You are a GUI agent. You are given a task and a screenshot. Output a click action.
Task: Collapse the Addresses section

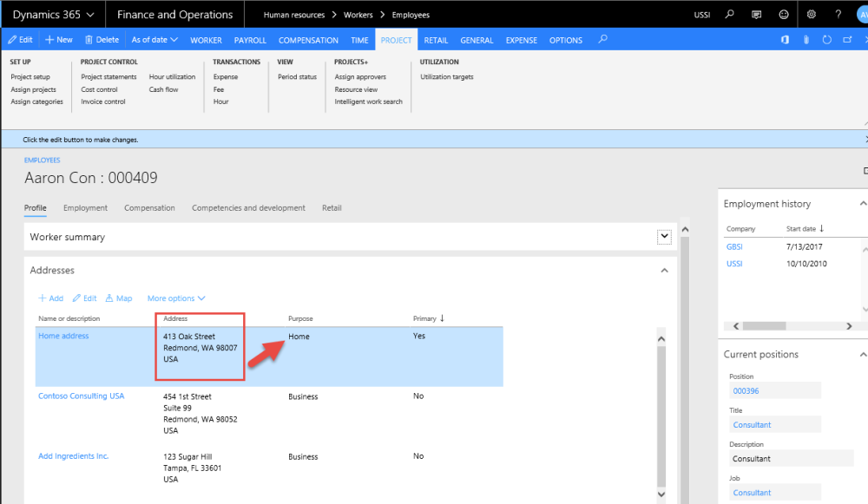pyautogui.click(x=665, y=271)
